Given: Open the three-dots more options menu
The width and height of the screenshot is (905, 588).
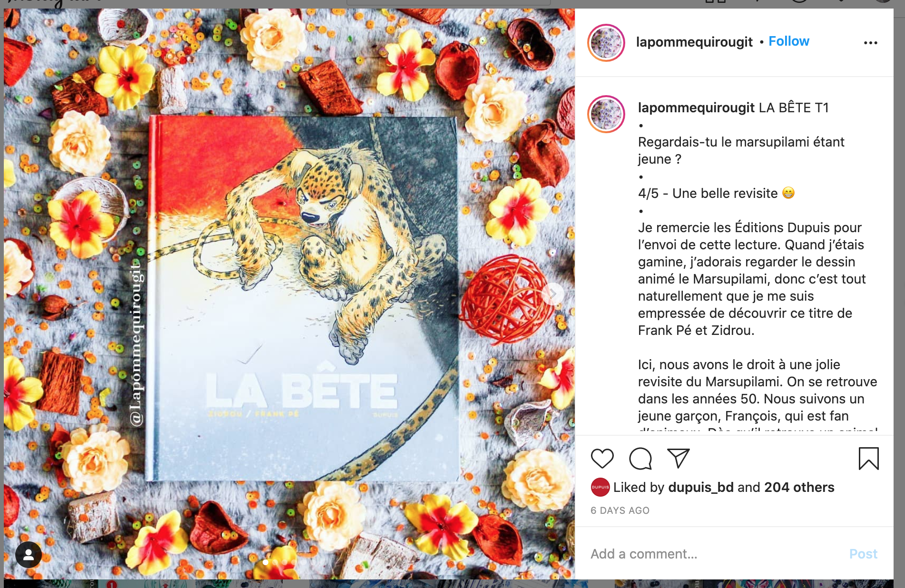Looking at the screenshot, I should [x=870, y=43].
